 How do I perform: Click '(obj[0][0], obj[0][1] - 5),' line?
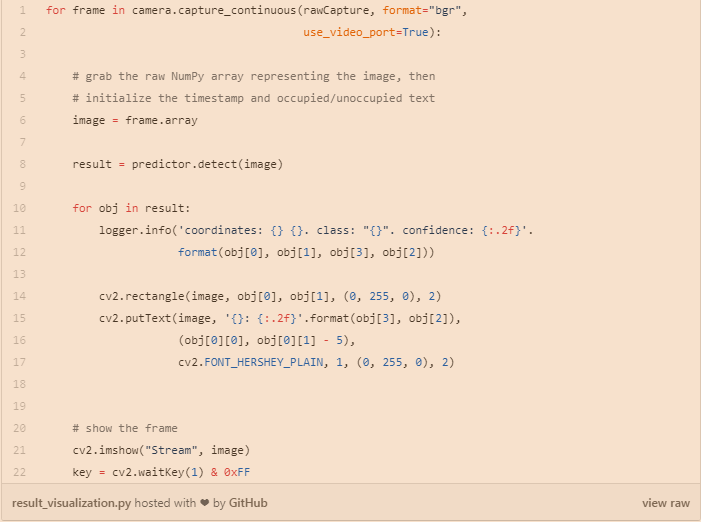(267, 341)
